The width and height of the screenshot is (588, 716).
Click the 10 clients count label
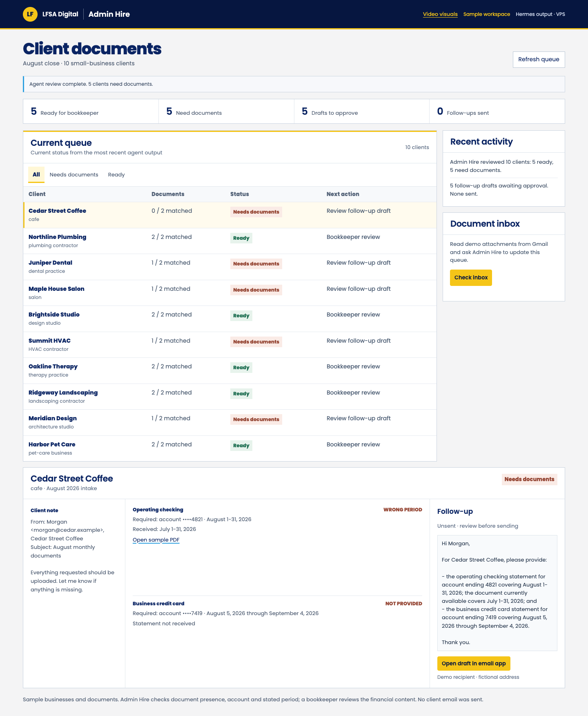pyautogui.click(x=417, y=147)
